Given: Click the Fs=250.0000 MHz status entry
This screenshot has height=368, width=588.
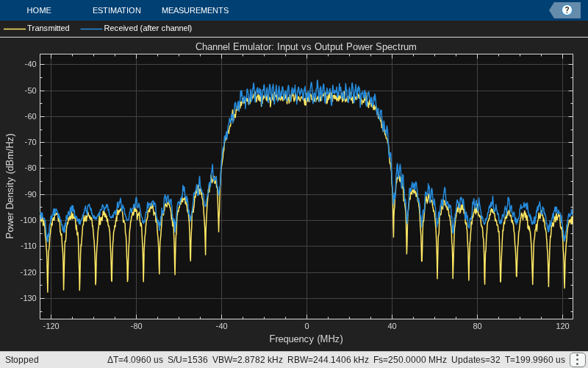Looking at the screenshot, I should tap(410, 360).
